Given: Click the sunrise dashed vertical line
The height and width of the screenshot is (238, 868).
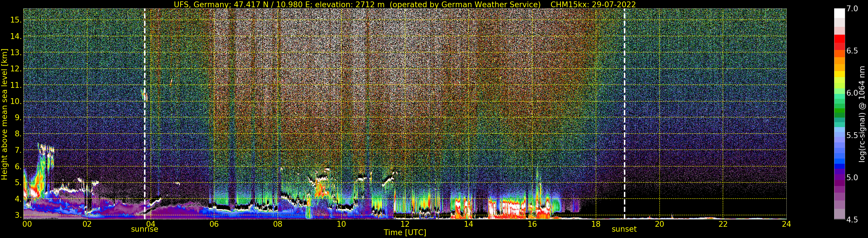Looking at the screenshot, I should pyautogui.click(x=145, y=114).
